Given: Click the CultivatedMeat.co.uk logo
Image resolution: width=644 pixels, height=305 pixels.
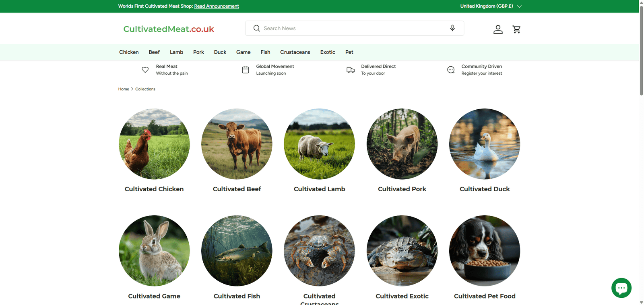Looking at the screenshot, I should pyautogui.click(x=169, y=29).
